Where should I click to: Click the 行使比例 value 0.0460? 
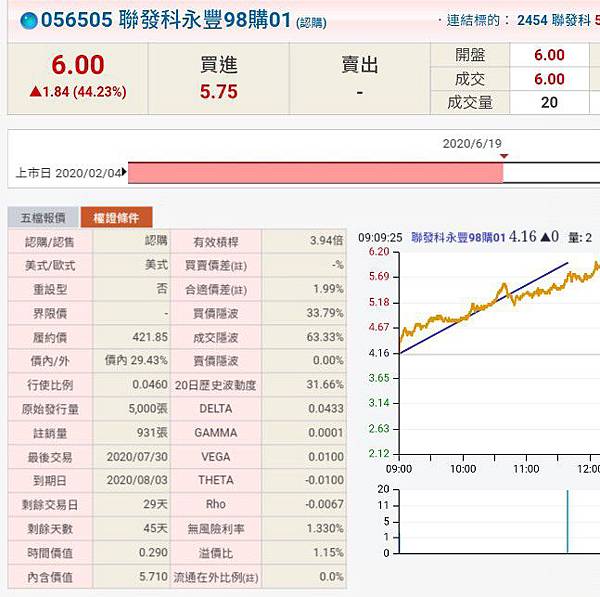pyautogui.click(x=150, y=385)
